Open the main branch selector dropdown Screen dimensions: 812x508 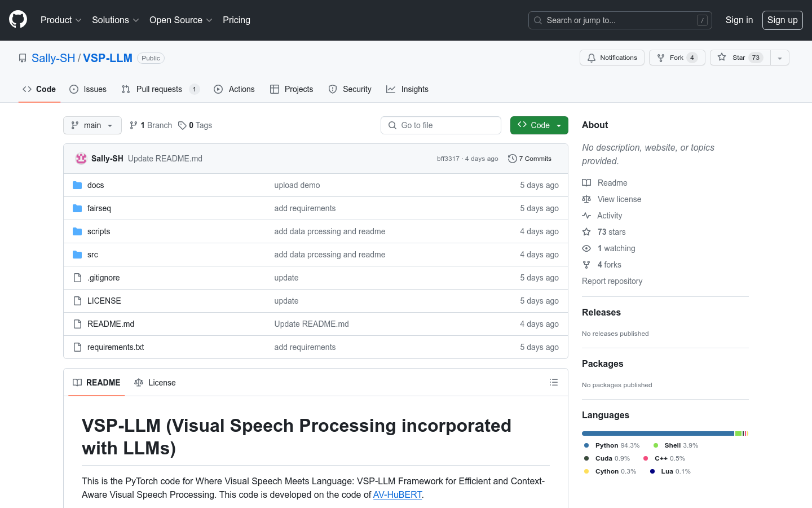[x=92, y=125]
